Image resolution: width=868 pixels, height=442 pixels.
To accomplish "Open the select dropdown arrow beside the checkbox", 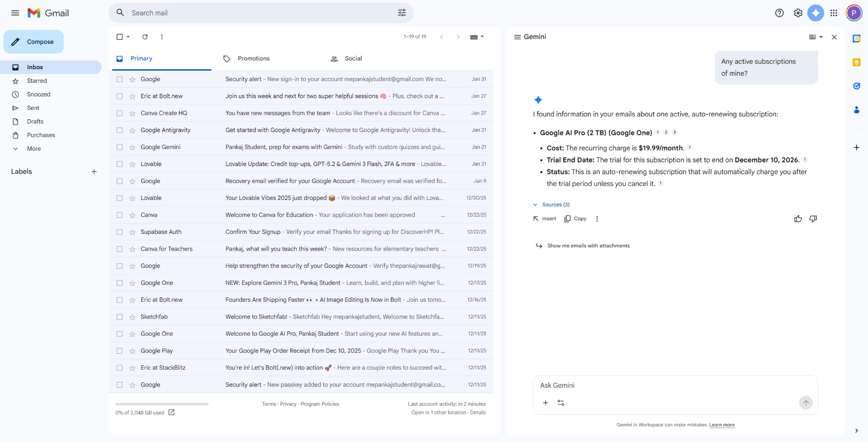I will tap(128, 37).
